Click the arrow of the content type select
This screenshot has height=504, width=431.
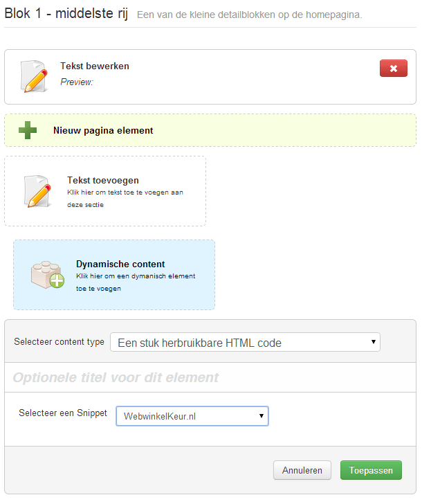point(374,342)
